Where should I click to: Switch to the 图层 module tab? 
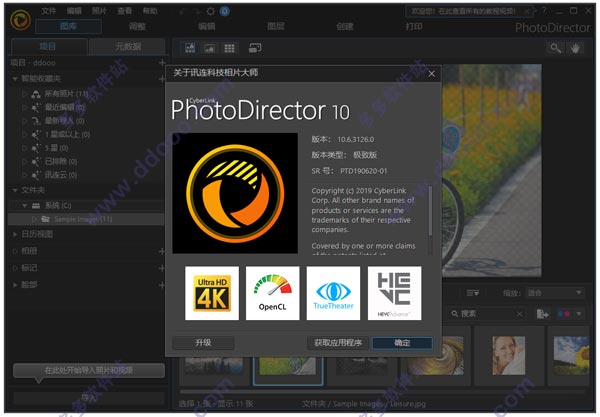(x=276, y=26)
